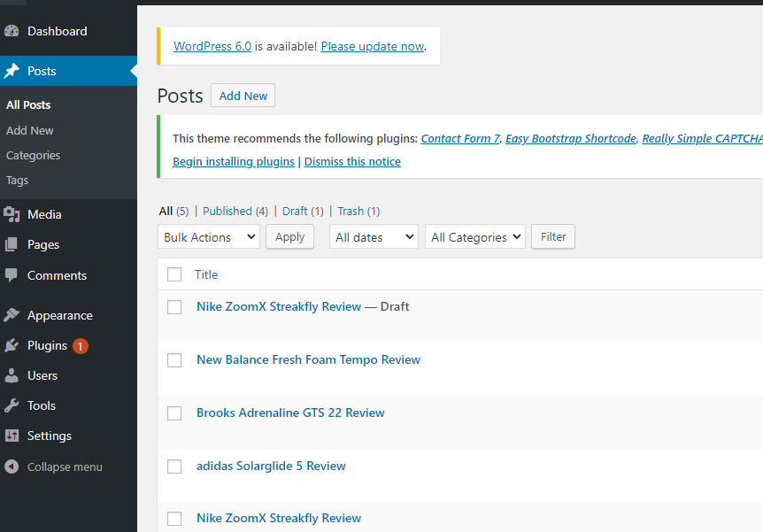Open the Users menu
This screenshot has height=532, width=763.
pyautogui.click(x=42, y=375)
